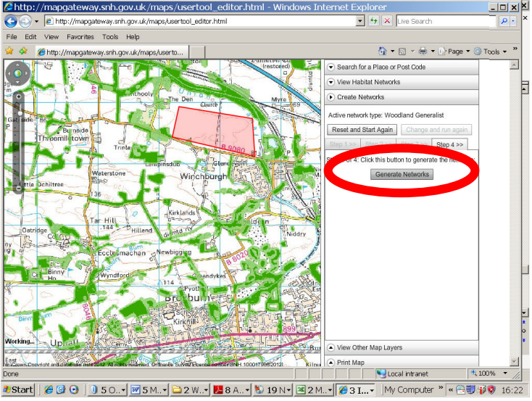Click the Live Search magnifier icon
This screenshot has height=401, width=532.
tap(504, 21)
